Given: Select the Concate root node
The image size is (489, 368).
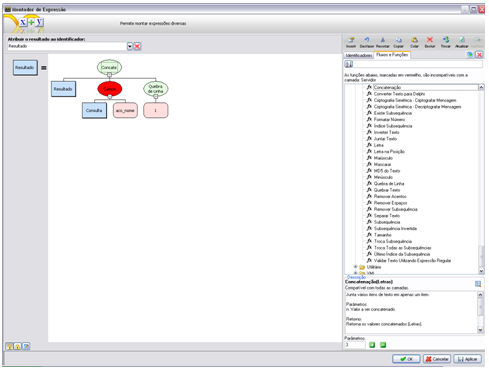Looking at the screenshot, I should coord(109,67).
